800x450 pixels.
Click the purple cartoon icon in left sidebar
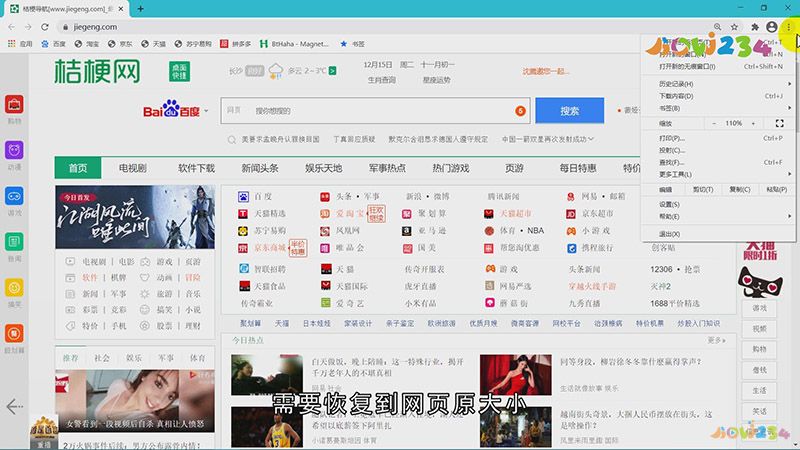point(14,150)
